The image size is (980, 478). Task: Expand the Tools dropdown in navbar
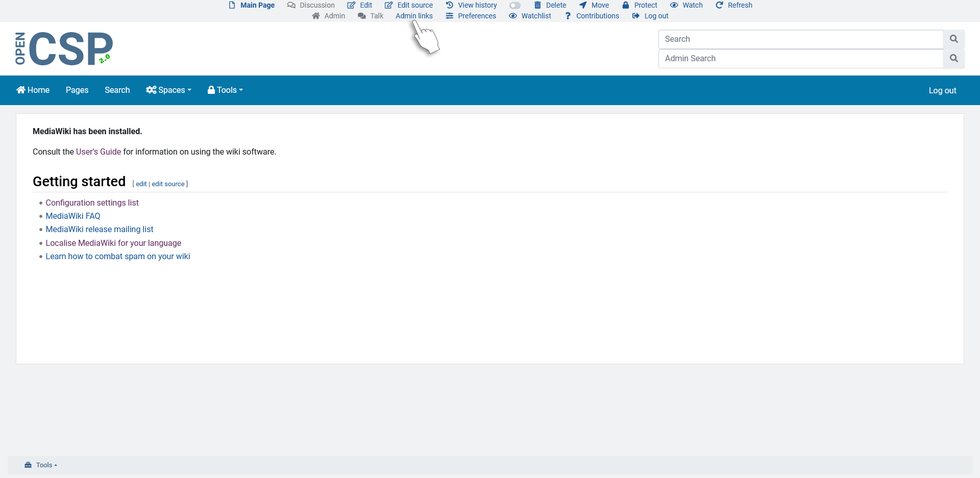pyautogui.click(x=225, y=90)
